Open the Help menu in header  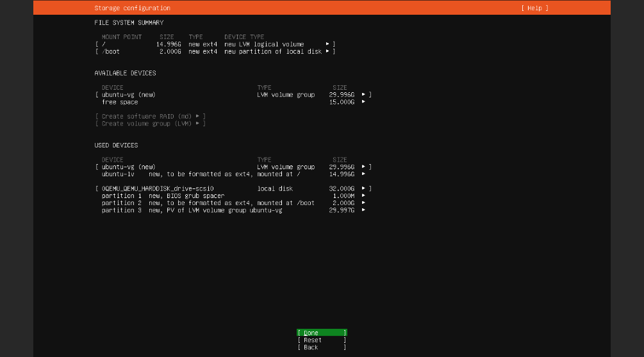534,8
